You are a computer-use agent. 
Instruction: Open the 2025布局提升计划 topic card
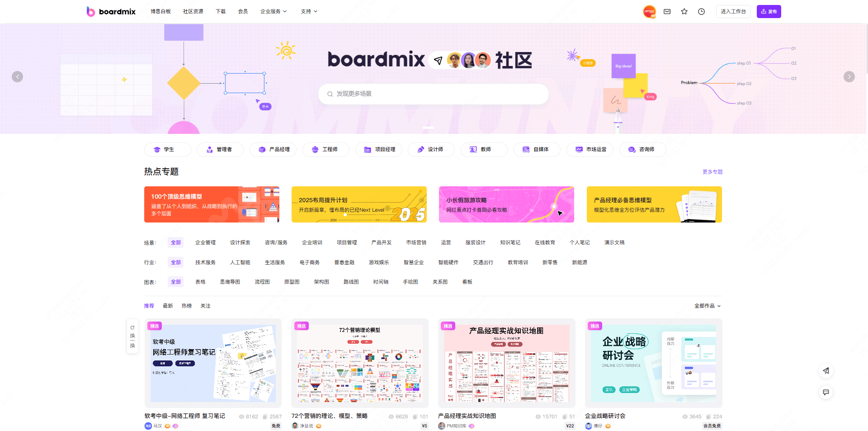point(359,204)
